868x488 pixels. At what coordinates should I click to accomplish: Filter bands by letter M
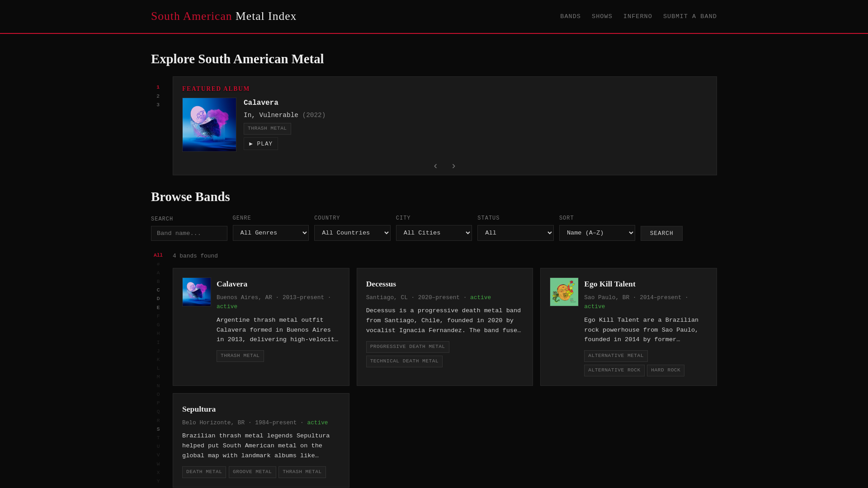(158, 377)
